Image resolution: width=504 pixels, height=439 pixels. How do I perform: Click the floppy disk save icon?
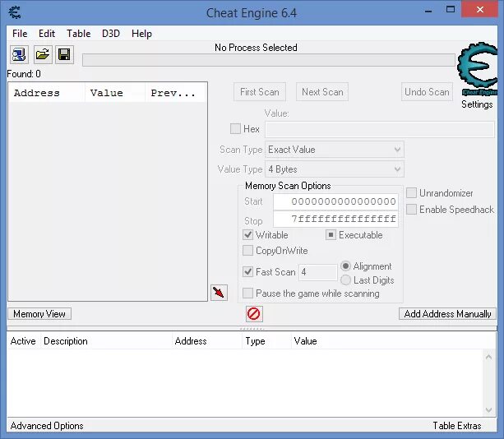(x=64, y=54)
